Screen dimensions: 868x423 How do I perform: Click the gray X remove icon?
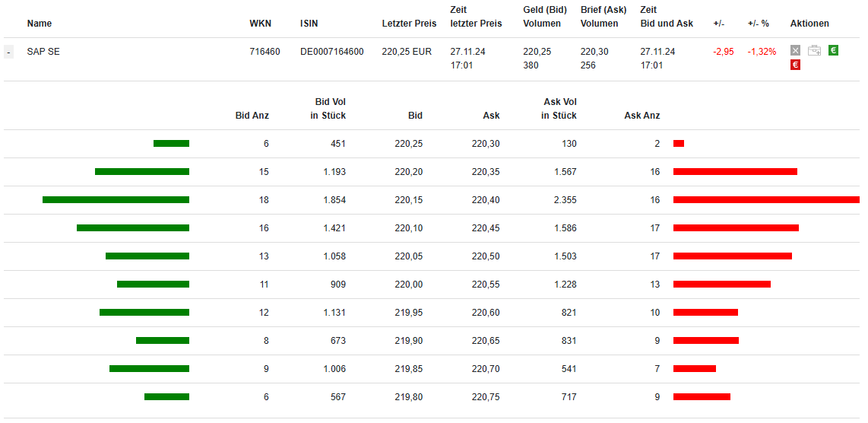coord(795,51)
